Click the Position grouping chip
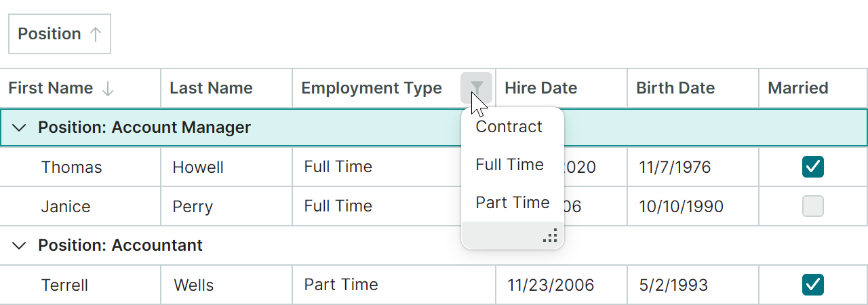868x305 pixels. pyautogui.click(x=50, y=34)
